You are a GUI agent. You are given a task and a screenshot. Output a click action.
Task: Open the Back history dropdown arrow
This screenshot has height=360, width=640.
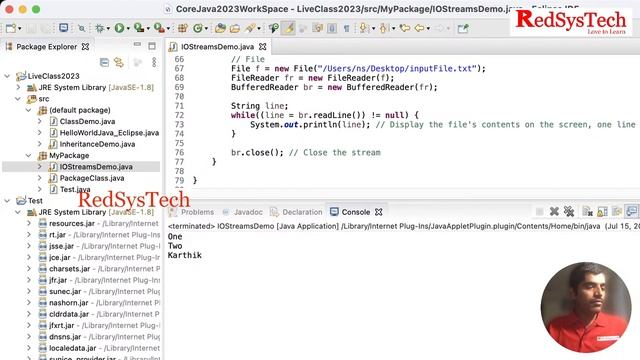[428, 29]
